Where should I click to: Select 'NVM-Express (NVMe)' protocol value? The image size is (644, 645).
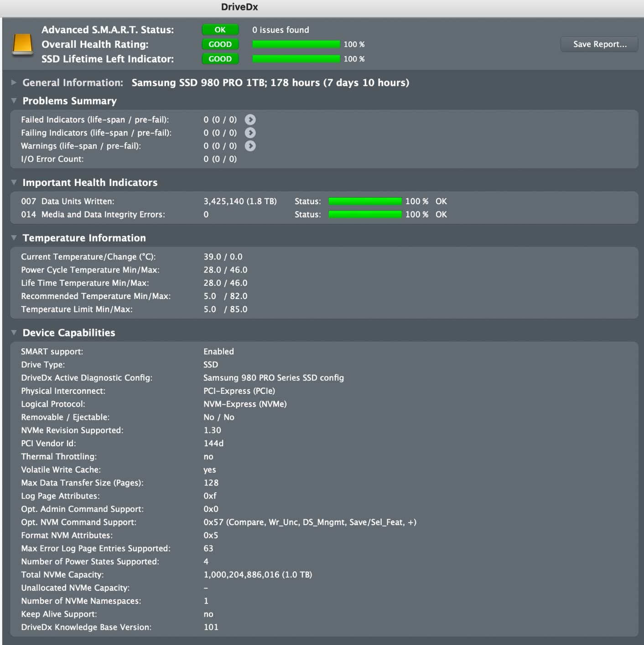click(x=245, y=404)
